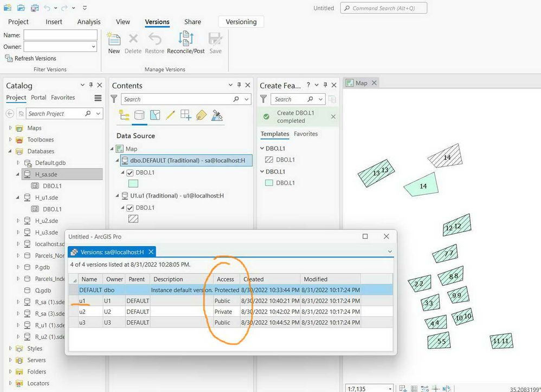Pin the Catalog pane auto-hide icon
Viewport: 541px width, 392px height.
pyautogui.click(x=91, y=85)
